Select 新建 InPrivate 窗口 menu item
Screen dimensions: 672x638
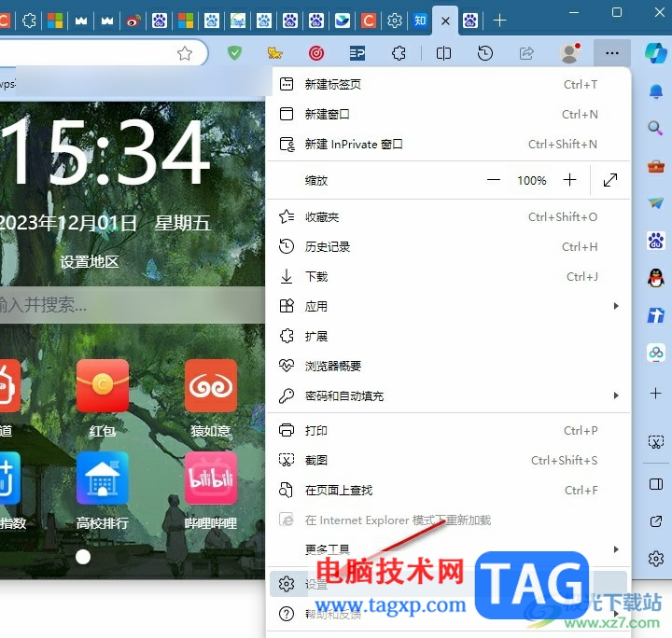coord(448,145)
